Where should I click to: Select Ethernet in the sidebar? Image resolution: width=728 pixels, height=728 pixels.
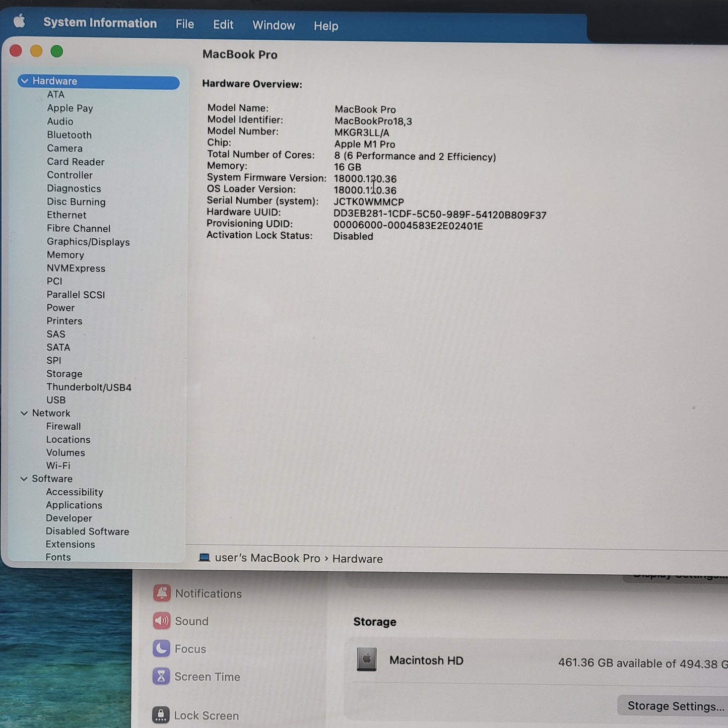pyautogui.click(x=67, y=215)
